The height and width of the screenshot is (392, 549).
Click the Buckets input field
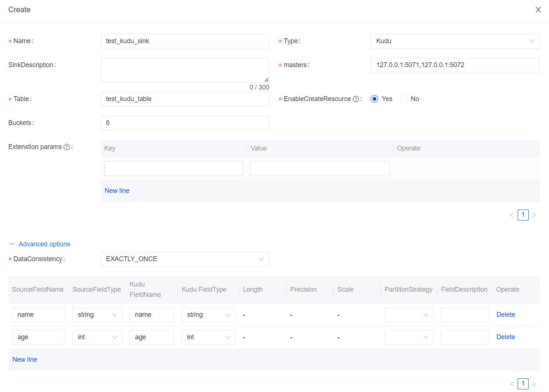point(184,123)
